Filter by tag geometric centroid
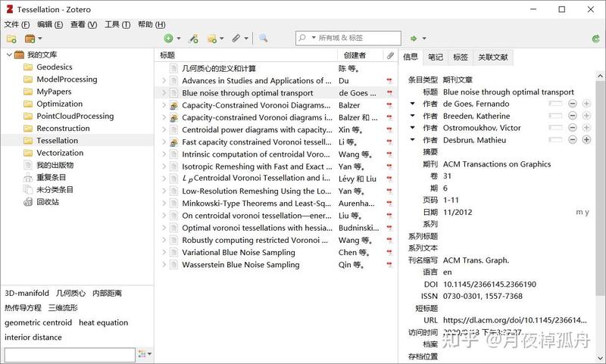 (39, 322)
